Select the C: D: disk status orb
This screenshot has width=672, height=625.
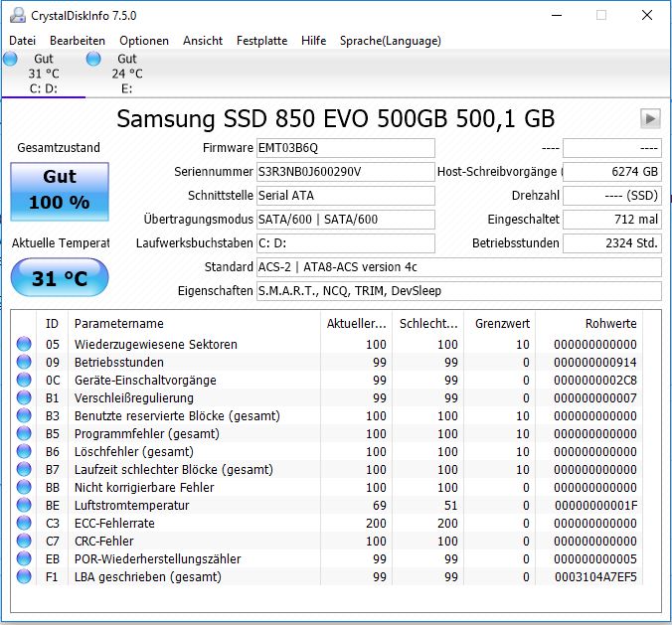[x=10, y=59]
